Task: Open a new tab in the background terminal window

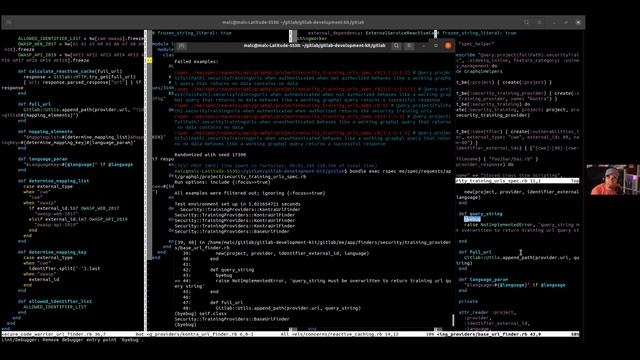Action: point(9,22)
